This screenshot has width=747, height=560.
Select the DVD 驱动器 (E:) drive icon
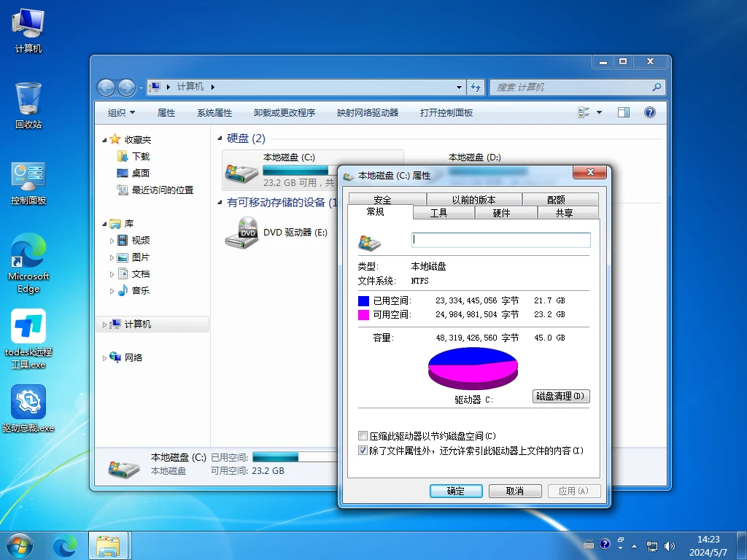click(242, 233)
